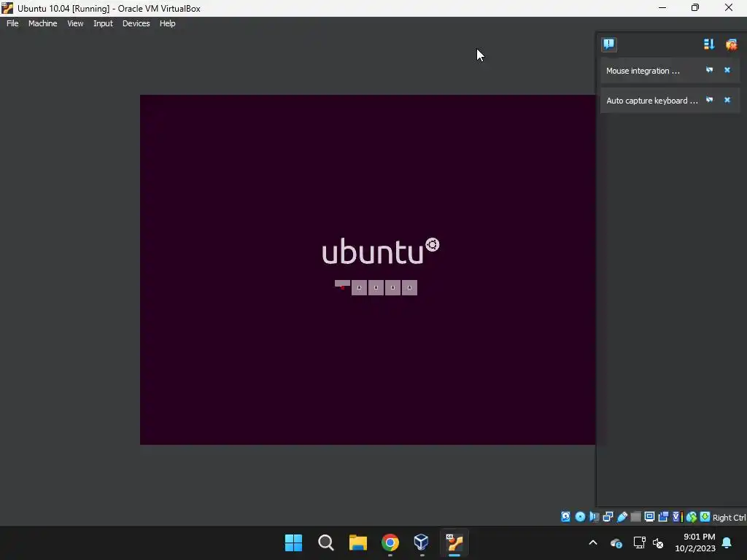This screenshot has height=560, width=747.
Task: Click the recording status icon
Action: tap(663, 517)
